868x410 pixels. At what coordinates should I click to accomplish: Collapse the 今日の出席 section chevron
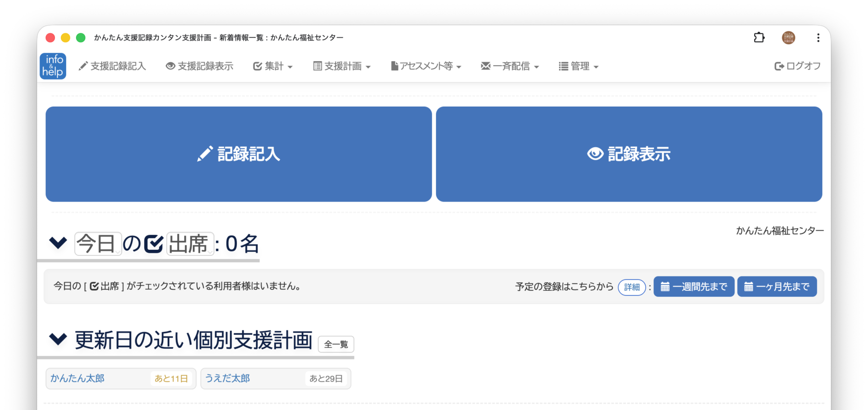click(58, 243)
